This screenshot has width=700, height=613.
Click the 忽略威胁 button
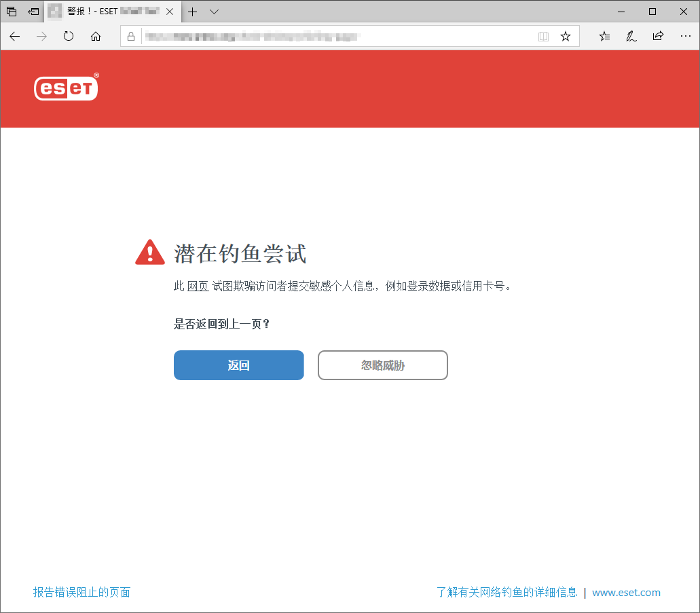(x=382, y=365)
